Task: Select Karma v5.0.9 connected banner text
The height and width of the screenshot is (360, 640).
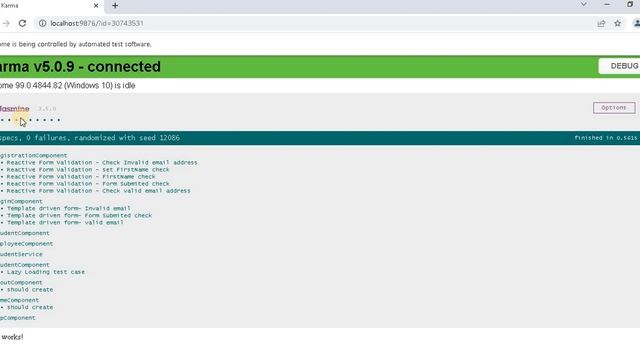Action: 80,67
